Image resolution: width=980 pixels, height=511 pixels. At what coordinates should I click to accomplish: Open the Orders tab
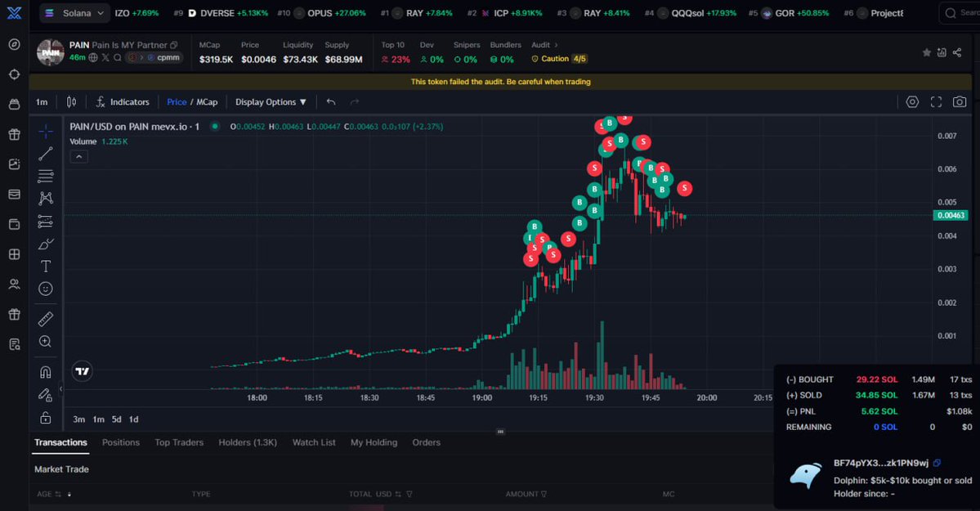(x=427, y=442)
